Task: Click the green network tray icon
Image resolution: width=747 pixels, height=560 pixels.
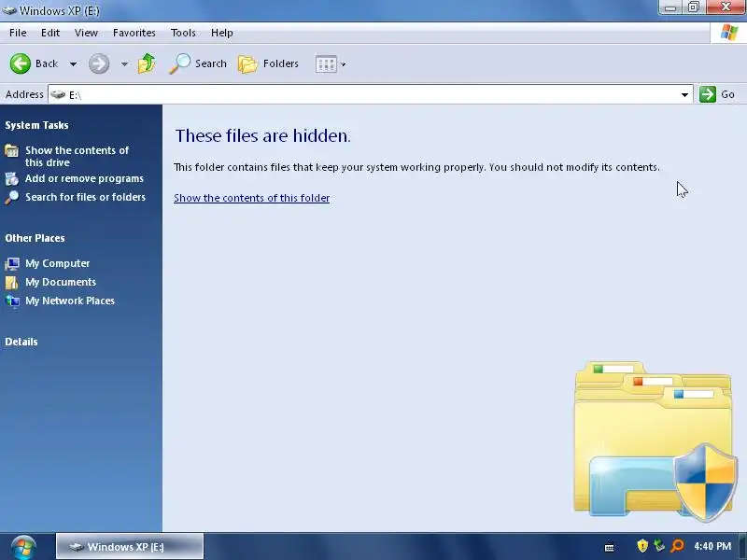Action: click(659, 546)
